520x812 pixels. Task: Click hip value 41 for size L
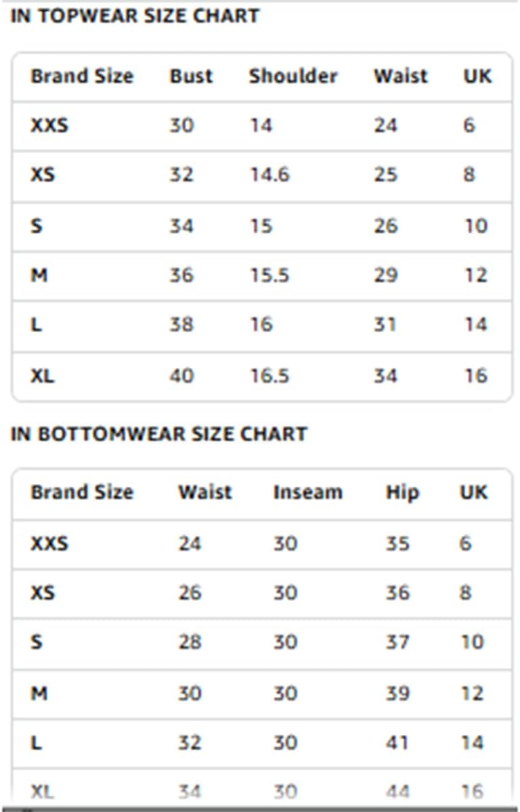click(397, 742)
